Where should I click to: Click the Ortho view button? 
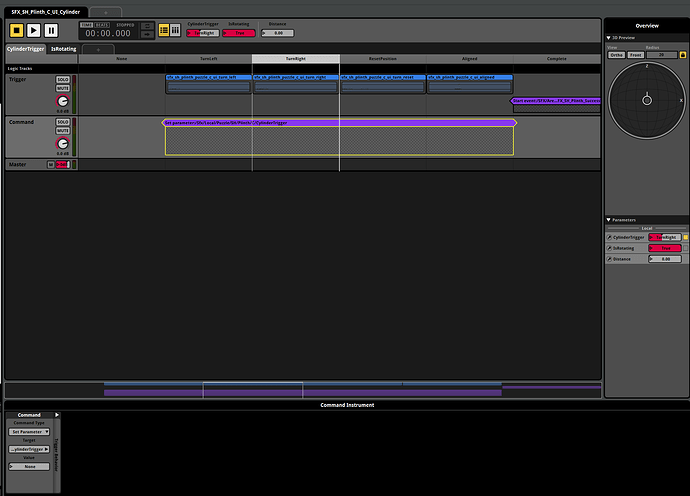pyautogui.click(x=617, y=55)
